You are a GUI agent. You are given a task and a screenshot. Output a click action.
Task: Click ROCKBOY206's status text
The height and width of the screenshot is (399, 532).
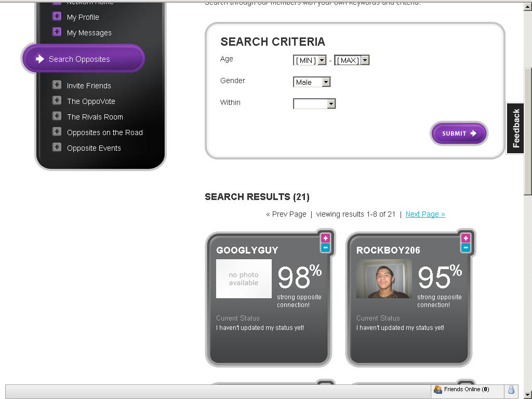coord(400,328)
